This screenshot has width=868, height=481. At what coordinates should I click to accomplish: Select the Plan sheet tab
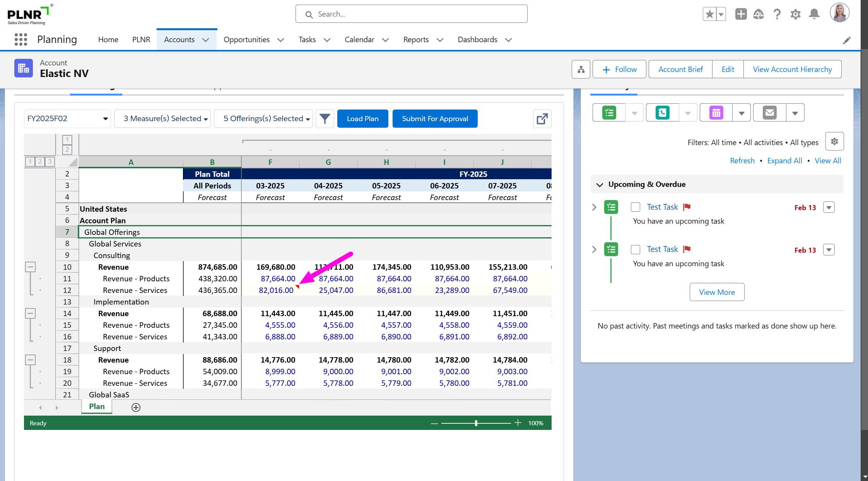pyautogui.click(x=97, y=407)
